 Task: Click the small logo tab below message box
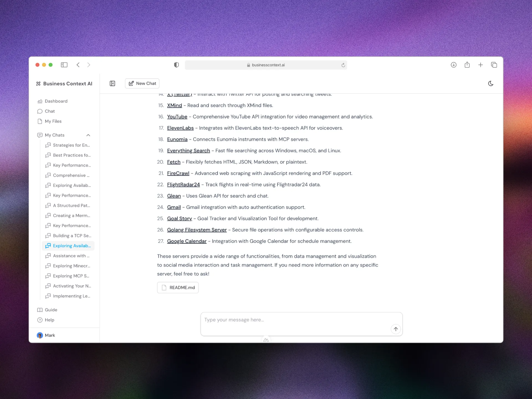point(266,340)
